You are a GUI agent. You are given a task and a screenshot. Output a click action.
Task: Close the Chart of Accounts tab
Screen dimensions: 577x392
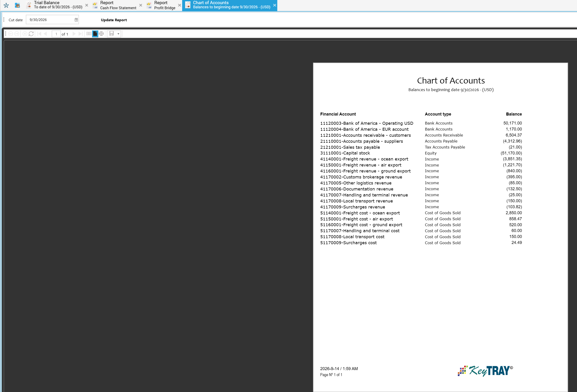tap(275, 5)
